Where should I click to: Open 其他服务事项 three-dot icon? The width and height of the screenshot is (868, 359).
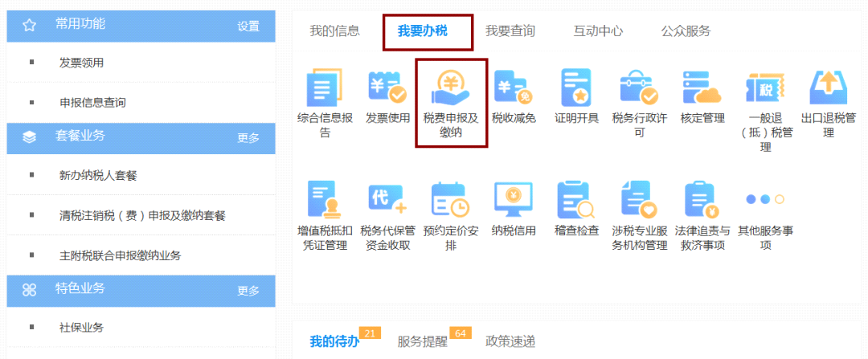pos(765,200)
